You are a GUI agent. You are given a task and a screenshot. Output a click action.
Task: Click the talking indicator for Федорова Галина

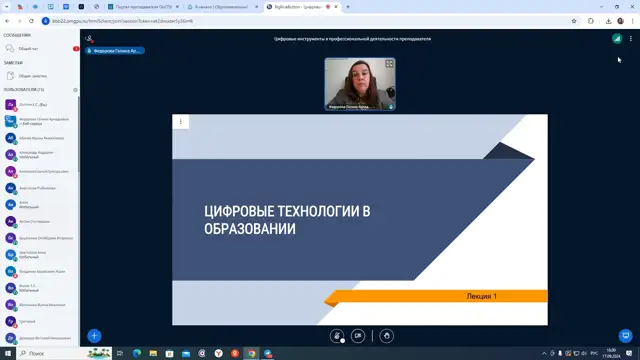click(115, 51)
